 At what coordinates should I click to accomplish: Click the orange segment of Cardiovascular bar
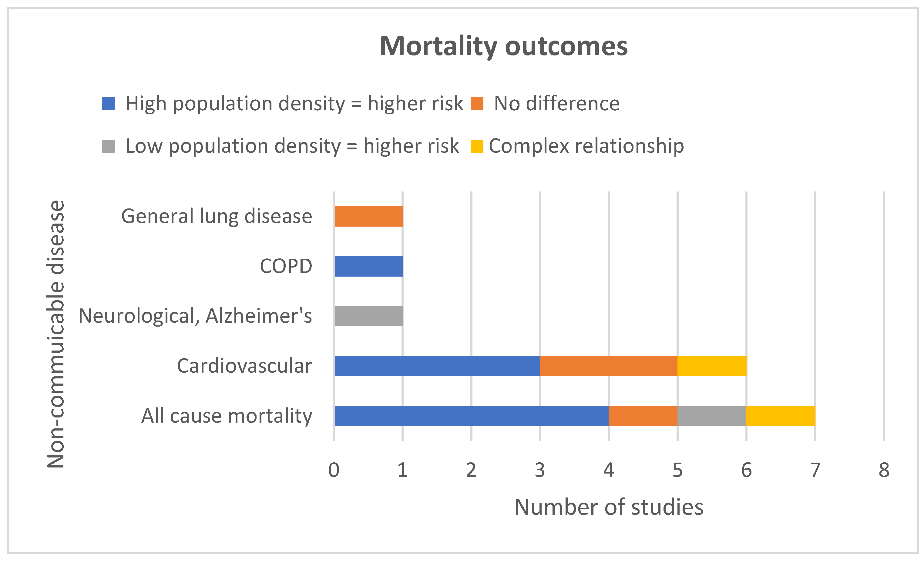(609, 366)
